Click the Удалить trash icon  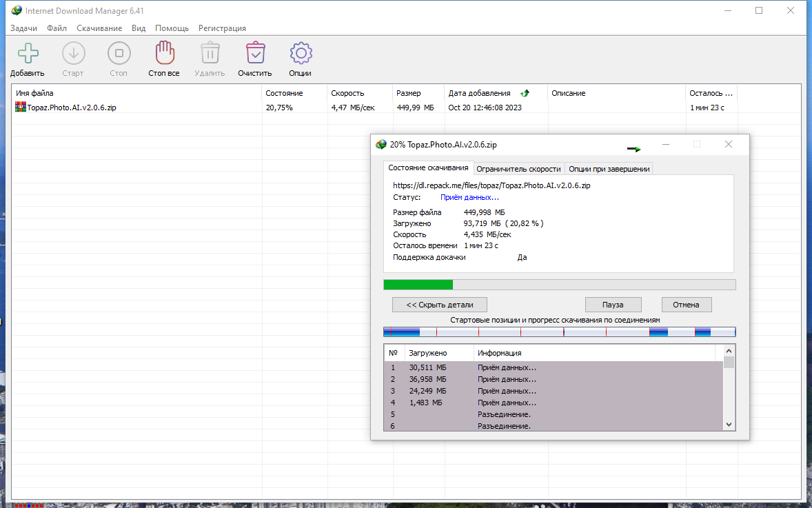[210, 53]
